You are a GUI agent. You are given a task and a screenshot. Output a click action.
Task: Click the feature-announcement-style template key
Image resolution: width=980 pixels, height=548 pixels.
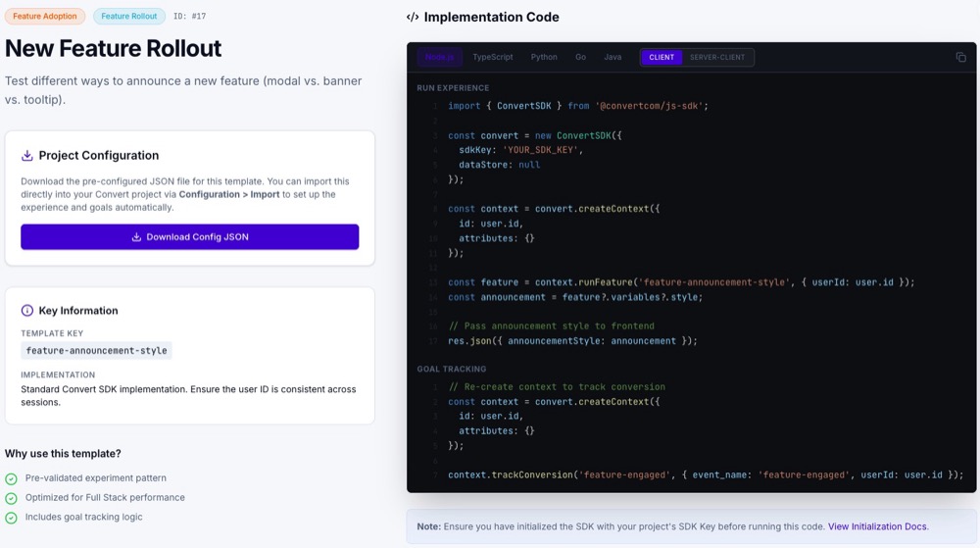(96, 351)
